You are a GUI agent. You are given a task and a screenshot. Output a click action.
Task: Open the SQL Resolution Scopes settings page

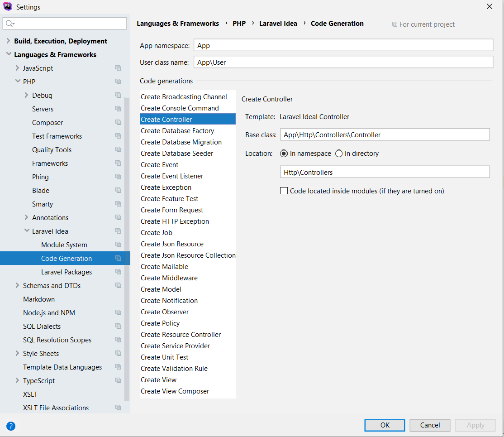pyautogui.click(x=57, y=340)
